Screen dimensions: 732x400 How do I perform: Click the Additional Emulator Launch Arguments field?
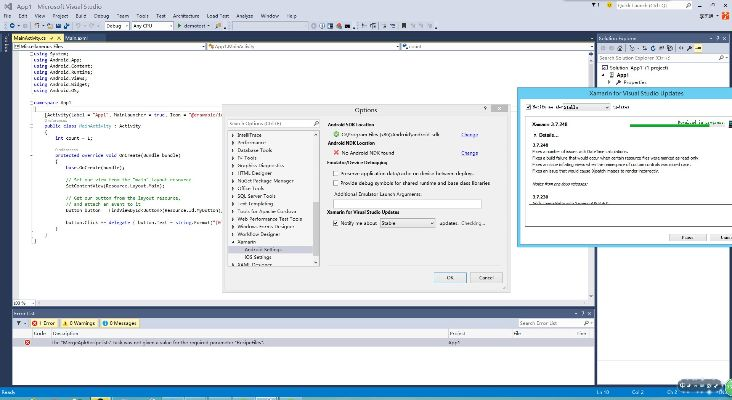point(407,203)
